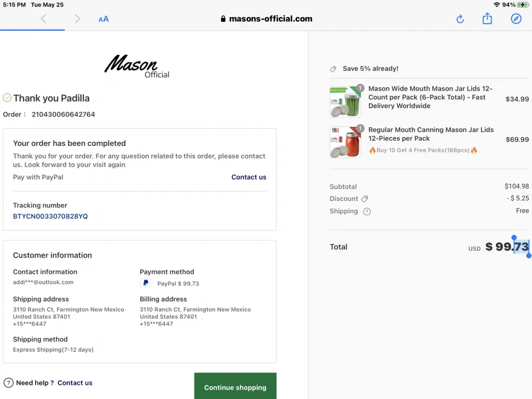Open the Safari share sheet icon
Screen dimensions: 532x399
coord(487,18)
